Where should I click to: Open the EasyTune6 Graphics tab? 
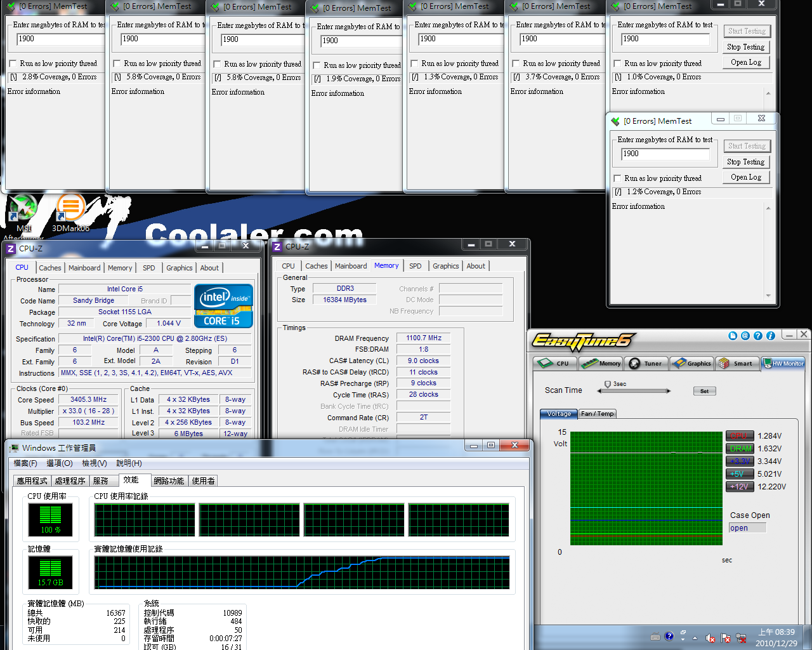(692, 363)
